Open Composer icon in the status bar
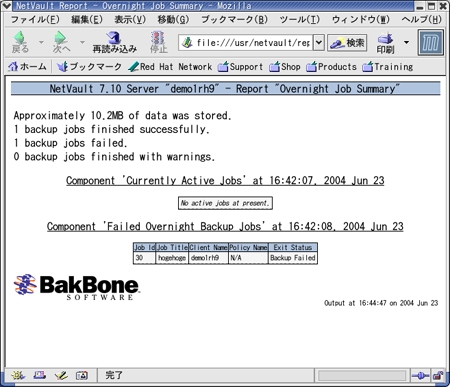The width and height of the screenshot is (450, 387). 61,376
